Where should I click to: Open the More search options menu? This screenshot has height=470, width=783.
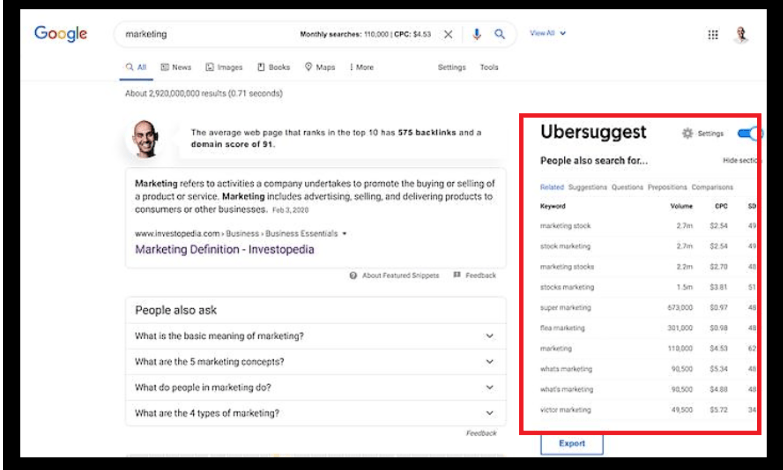tap(362, 67)
